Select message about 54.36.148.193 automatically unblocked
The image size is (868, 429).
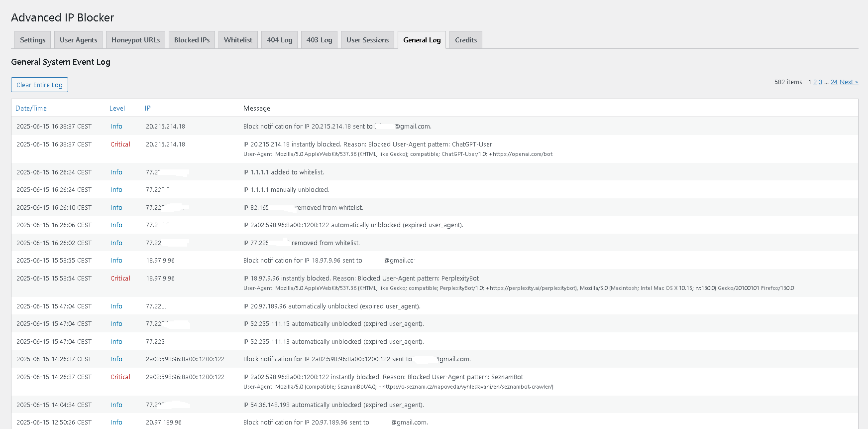[333, 405]
